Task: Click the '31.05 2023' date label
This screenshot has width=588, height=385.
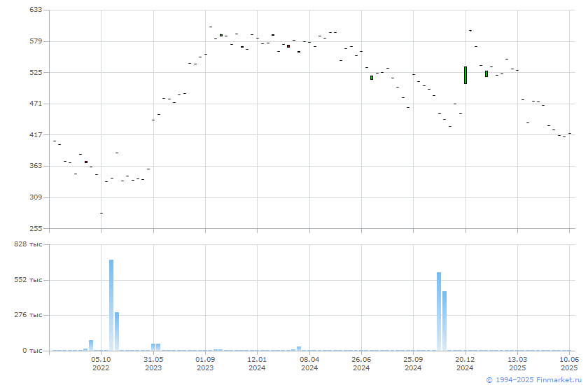Action: 153,363
